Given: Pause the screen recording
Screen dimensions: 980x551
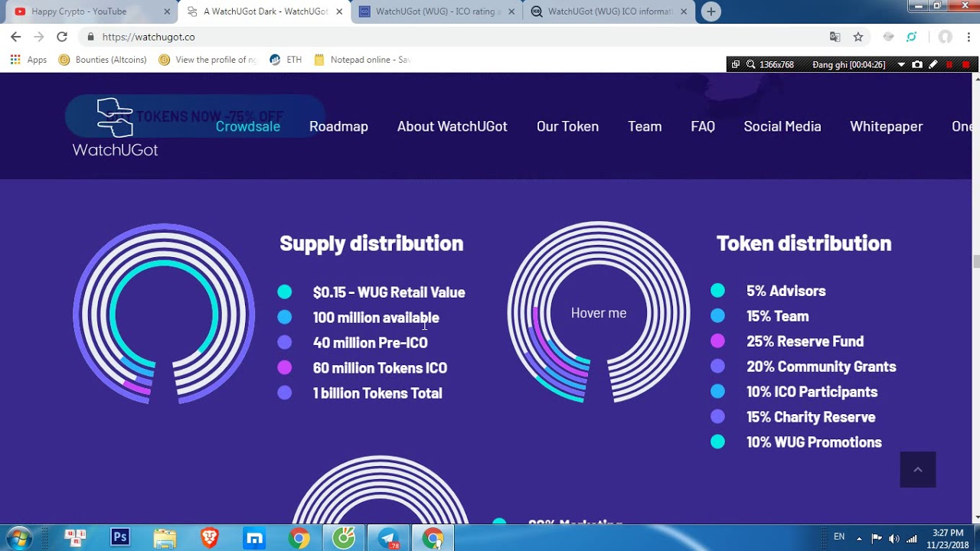Looking at the screenshot, I should point(950,65).
